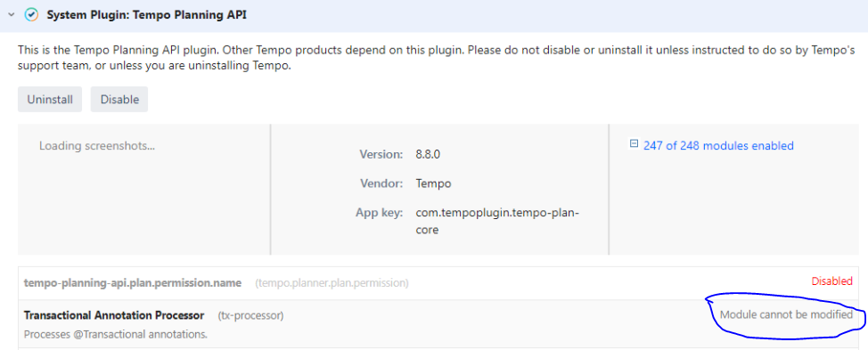Select the version number 8.8.0
The height and width of the screenshot is (350, 868).
tap(428, 155)
